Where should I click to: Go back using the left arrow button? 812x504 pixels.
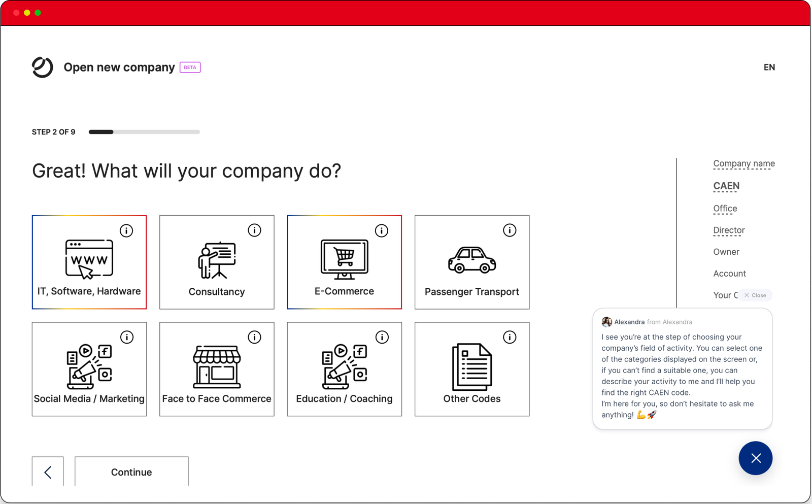click(x=48, y=472)
